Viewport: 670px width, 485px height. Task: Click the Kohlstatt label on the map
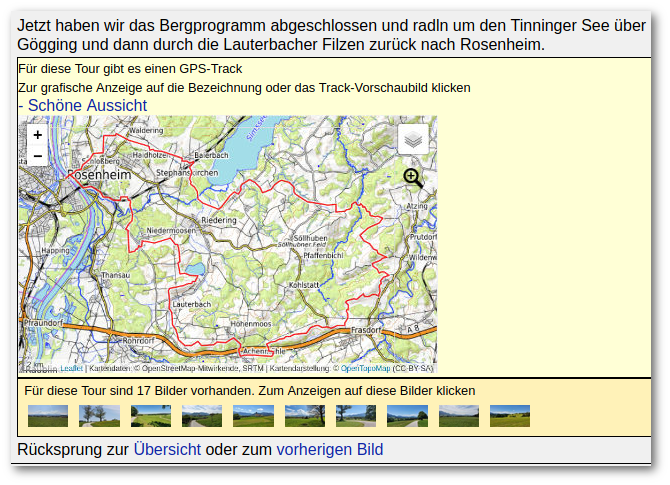coord(304,285)
